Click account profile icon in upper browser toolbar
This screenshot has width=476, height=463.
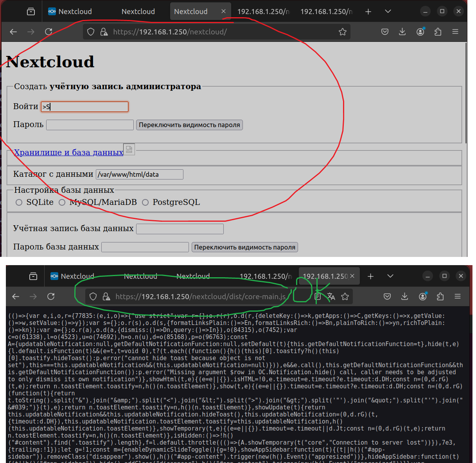(x=420, y=32)
